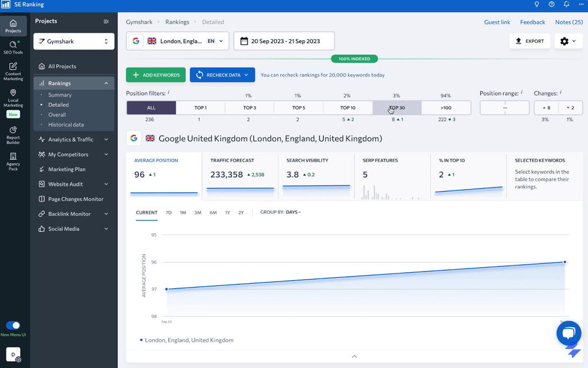Viewport: 588px width, 368px height.
Task: Select the TOP 5 position filter
Action: pos(299,108)
